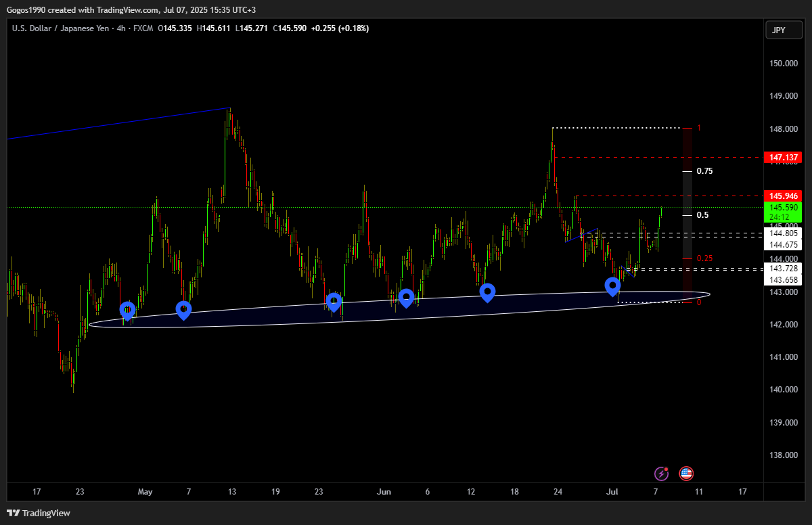Click the US flag economic event icon
Viewport: 812px width, 525px height.
click(686, 474)
